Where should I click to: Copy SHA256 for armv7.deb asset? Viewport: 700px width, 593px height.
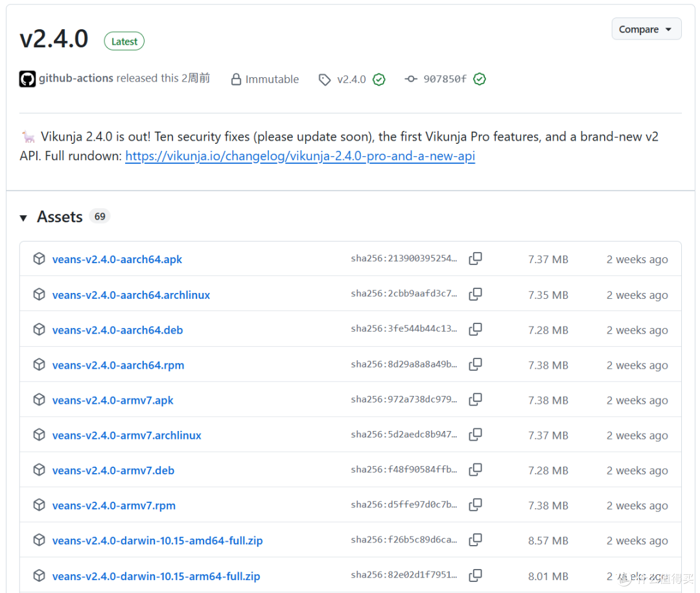coord(476,469)
